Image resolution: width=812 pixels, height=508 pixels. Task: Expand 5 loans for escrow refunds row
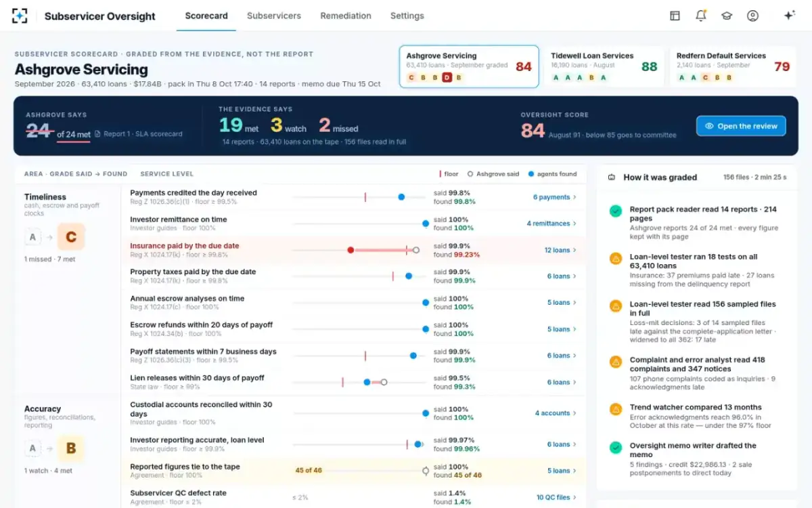tap(562, 329)
